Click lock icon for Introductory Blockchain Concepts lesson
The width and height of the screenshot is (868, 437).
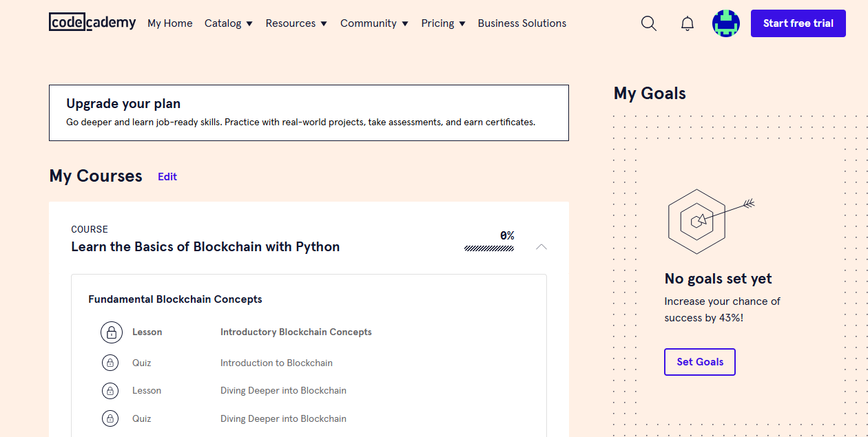[111, 332]
